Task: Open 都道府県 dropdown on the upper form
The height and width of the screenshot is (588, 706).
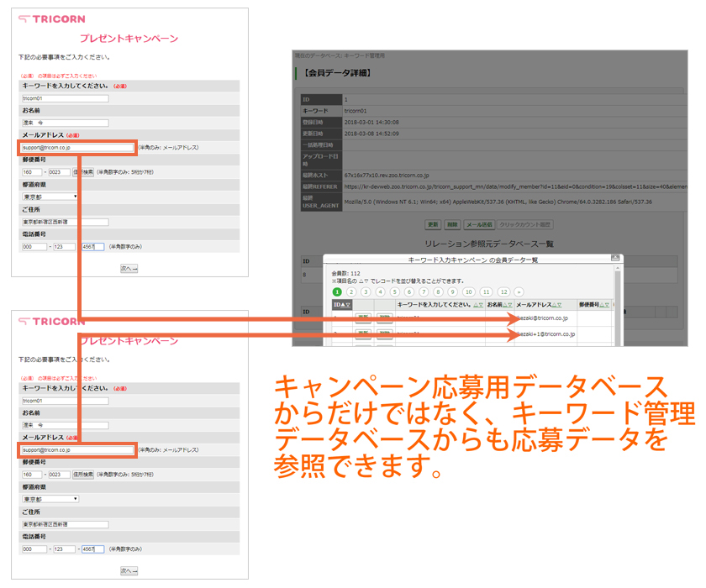Action: (x=50, y=197)
